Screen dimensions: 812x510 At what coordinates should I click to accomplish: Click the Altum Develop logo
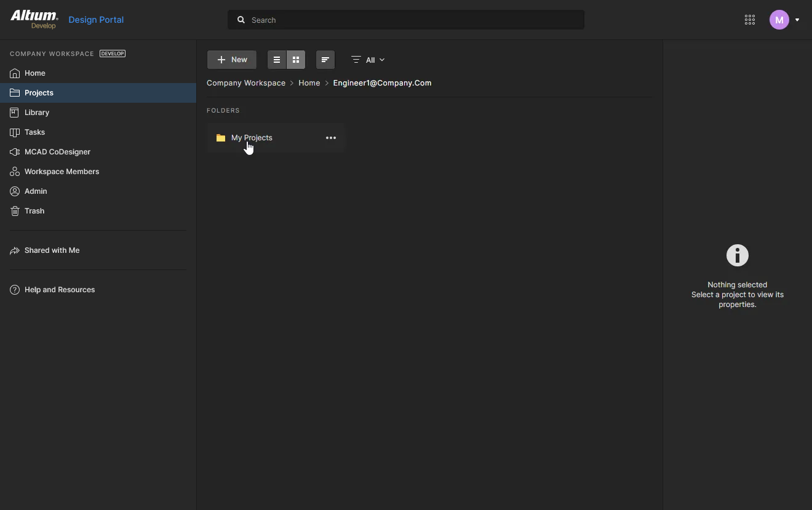[34, 19]
